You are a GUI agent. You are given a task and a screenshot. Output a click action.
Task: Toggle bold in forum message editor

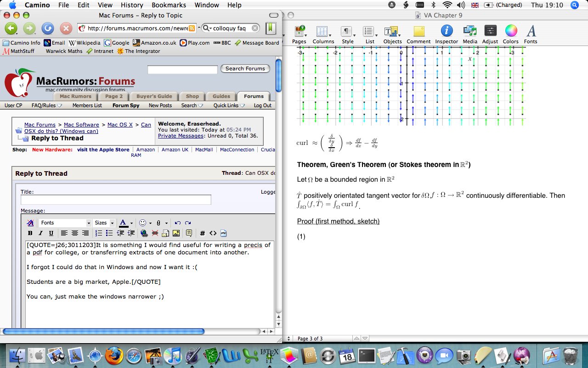point(30,233)
